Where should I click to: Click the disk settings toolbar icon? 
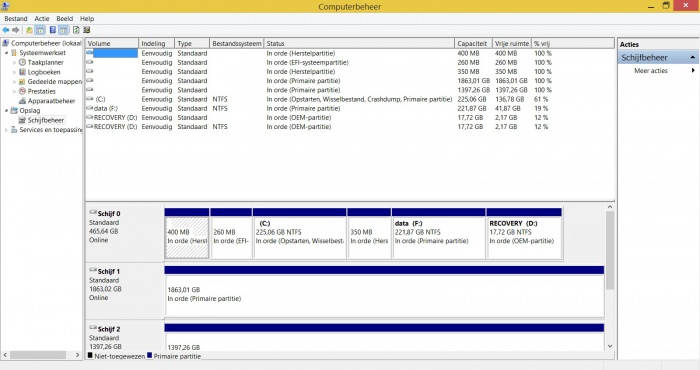(87, 30)
